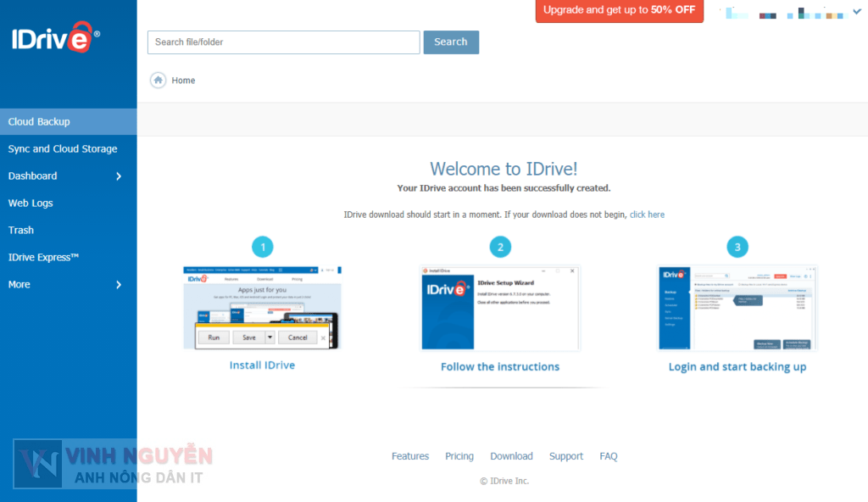Open the Setup Wizard thumbnail image
The height and width of the screenshot is (502, 868).
[x=500, y=308]
